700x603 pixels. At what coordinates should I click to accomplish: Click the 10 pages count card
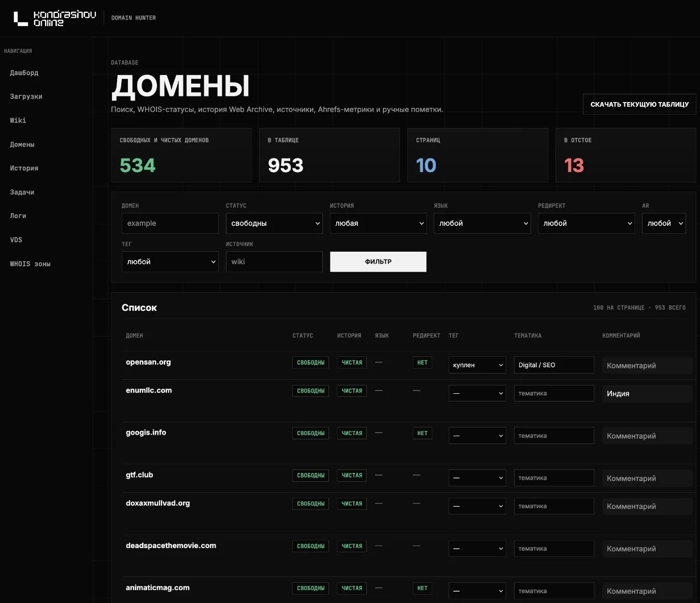[x=478, y=155]
